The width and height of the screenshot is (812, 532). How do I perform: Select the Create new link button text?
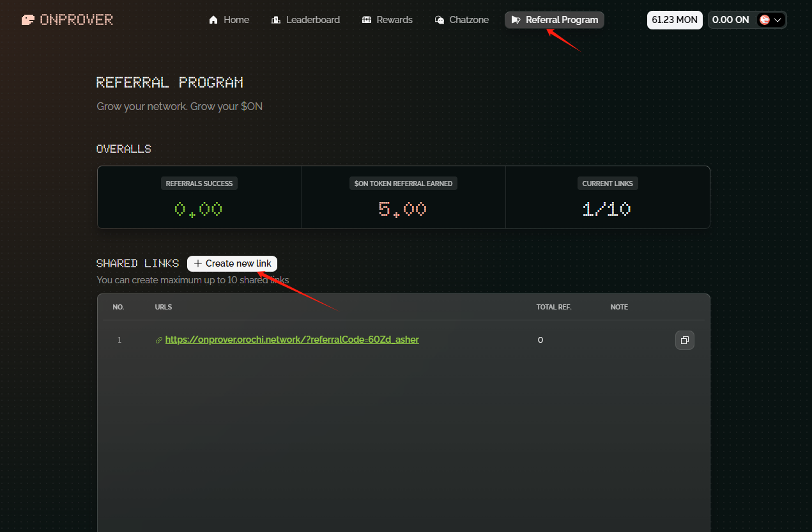click(x=238, y=263)
